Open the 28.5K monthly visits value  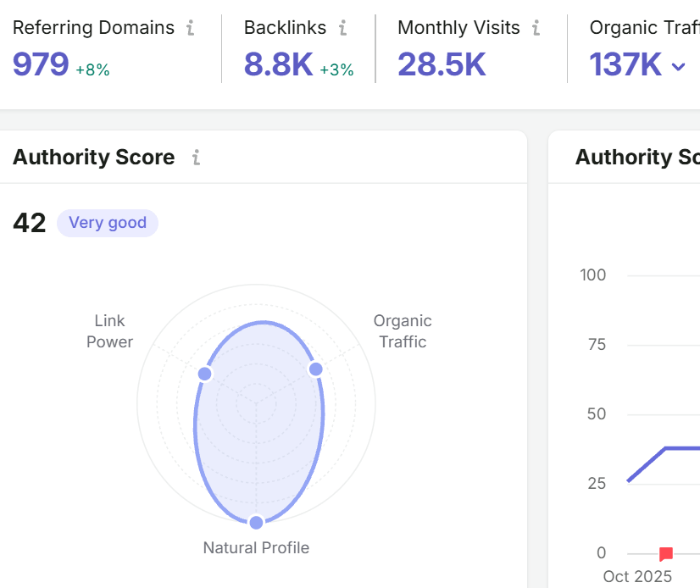click(442, 64)
